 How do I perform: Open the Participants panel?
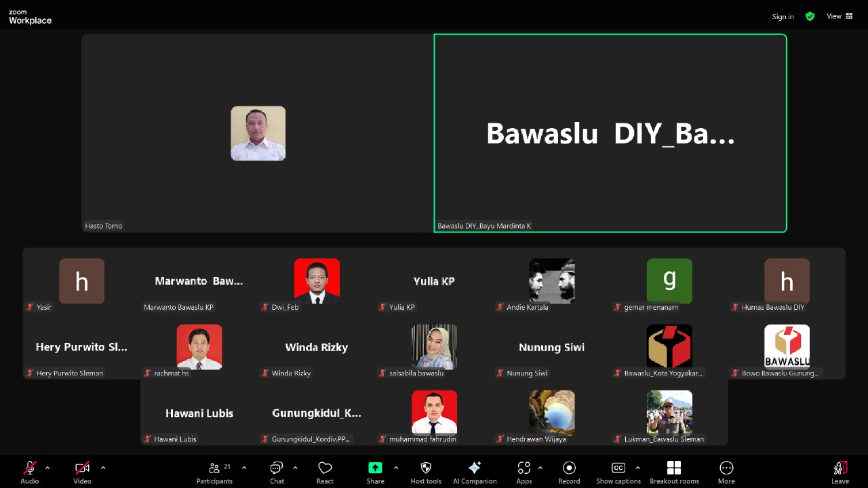click(x=214, y=472)
